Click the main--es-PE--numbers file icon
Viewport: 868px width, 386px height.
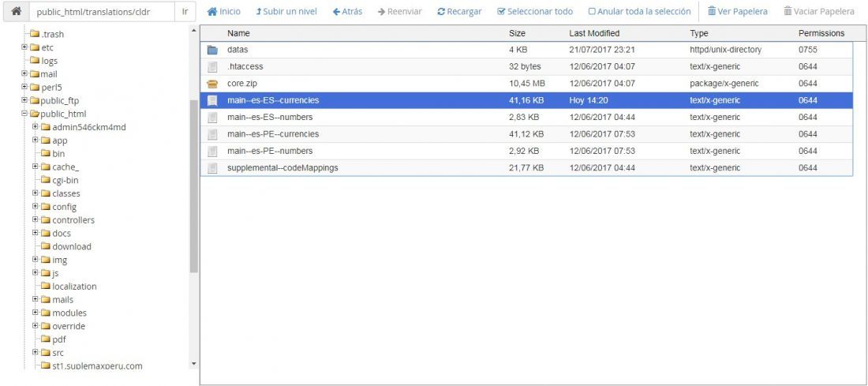[x=212, y=152]
